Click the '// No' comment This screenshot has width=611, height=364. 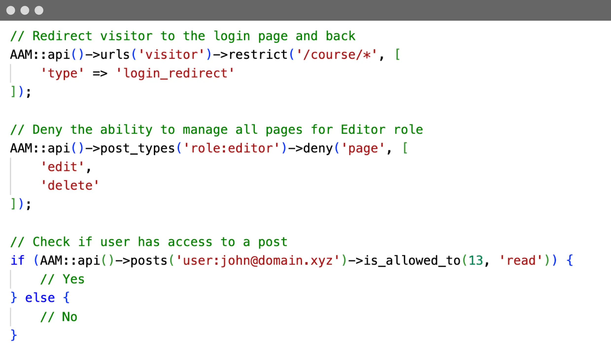(59, 317)
